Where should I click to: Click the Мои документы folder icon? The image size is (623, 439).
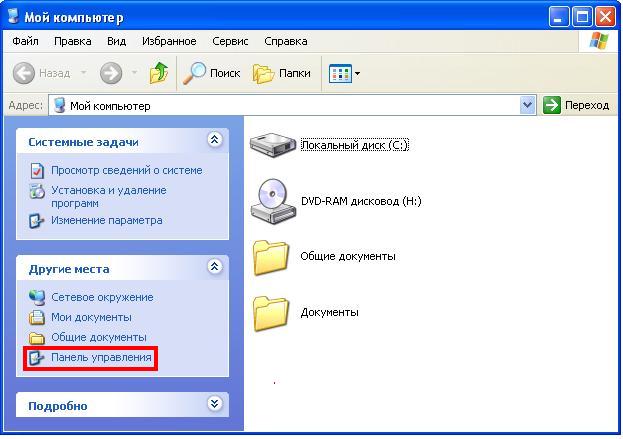tap(37, 317)
